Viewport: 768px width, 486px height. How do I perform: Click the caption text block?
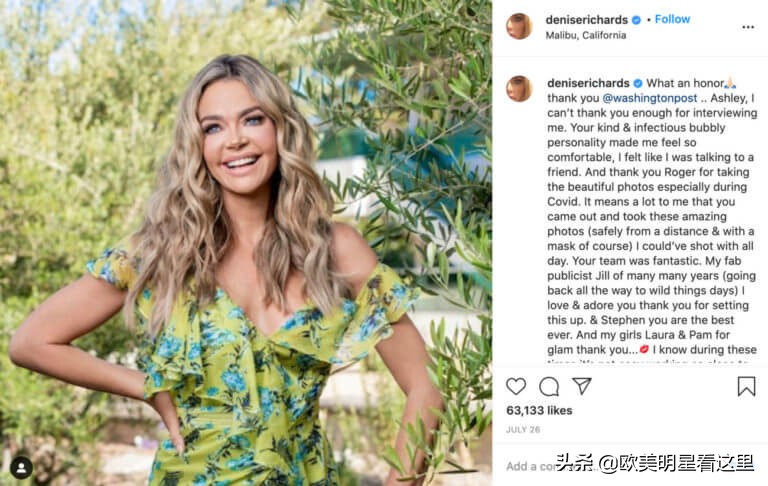point(652,220)
